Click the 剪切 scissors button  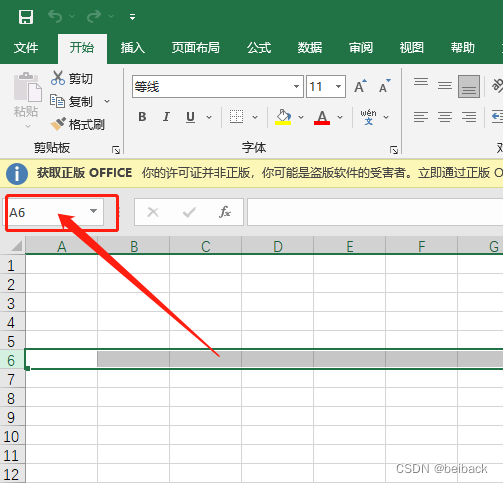pos(71,78)
